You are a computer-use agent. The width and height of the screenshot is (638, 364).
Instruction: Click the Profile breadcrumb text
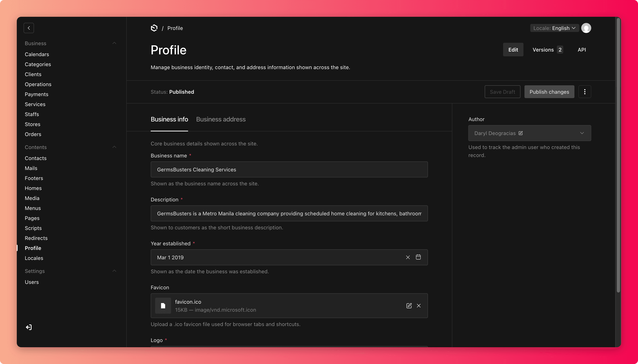[175, 28]
